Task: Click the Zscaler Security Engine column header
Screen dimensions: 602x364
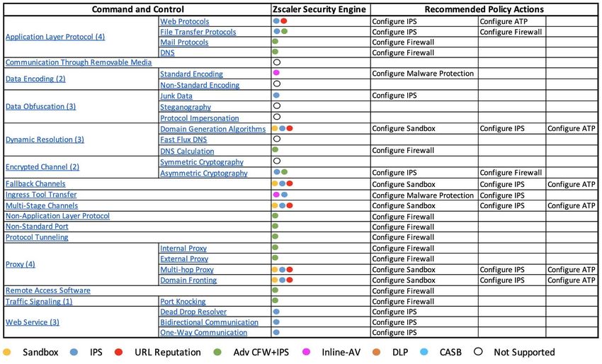Action: coord(319,10)
